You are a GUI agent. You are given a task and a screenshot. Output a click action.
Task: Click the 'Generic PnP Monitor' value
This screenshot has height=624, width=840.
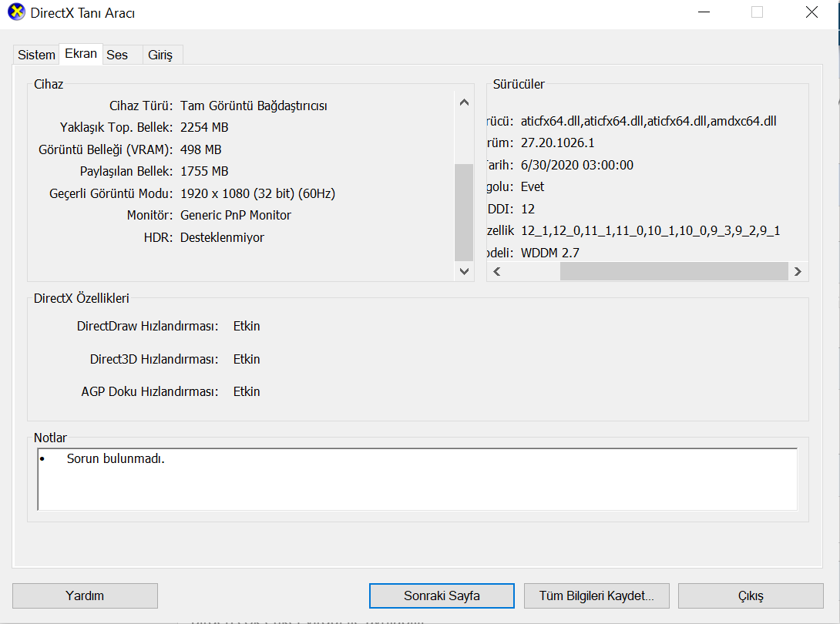tap(236, 216)
